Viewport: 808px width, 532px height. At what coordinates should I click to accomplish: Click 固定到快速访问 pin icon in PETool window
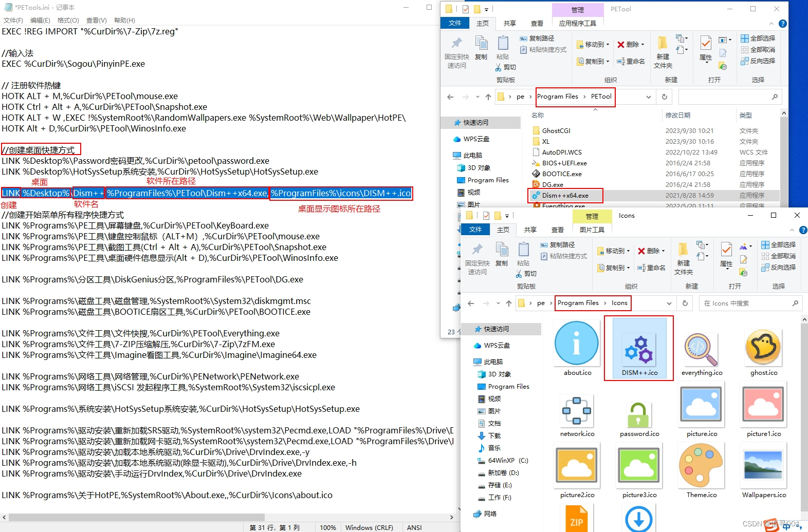(x=457, y=52)
